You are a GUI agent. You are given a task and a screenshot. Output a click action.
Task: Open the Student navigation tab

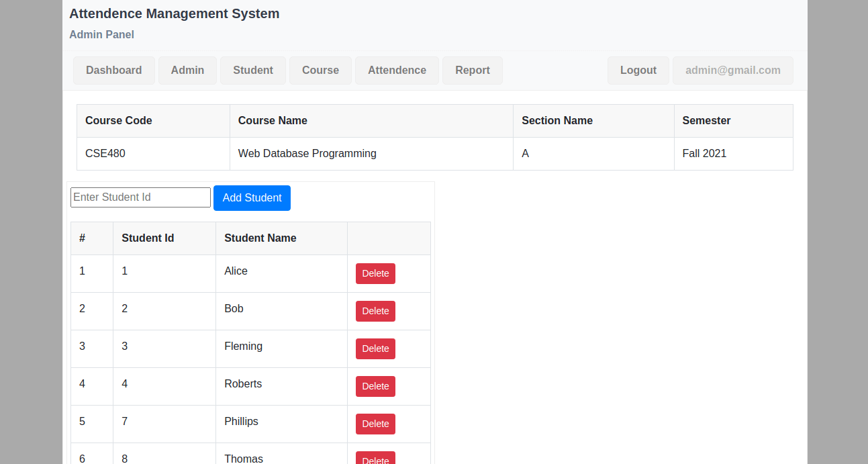coord(253,71)
